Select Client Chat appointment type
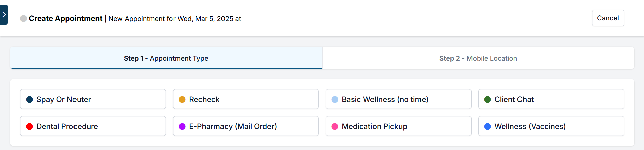The height and width of the screenshot is (150, 644). (x=551, y=99)
